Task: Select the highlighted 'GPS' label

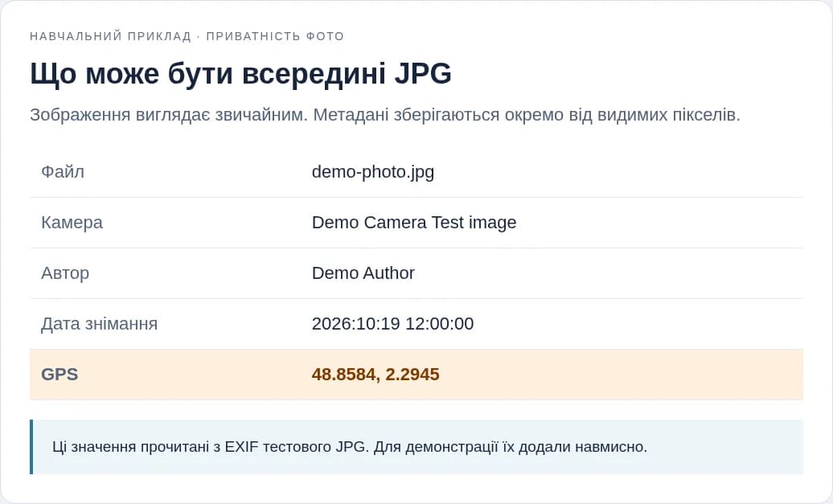Action: (59, 375)
